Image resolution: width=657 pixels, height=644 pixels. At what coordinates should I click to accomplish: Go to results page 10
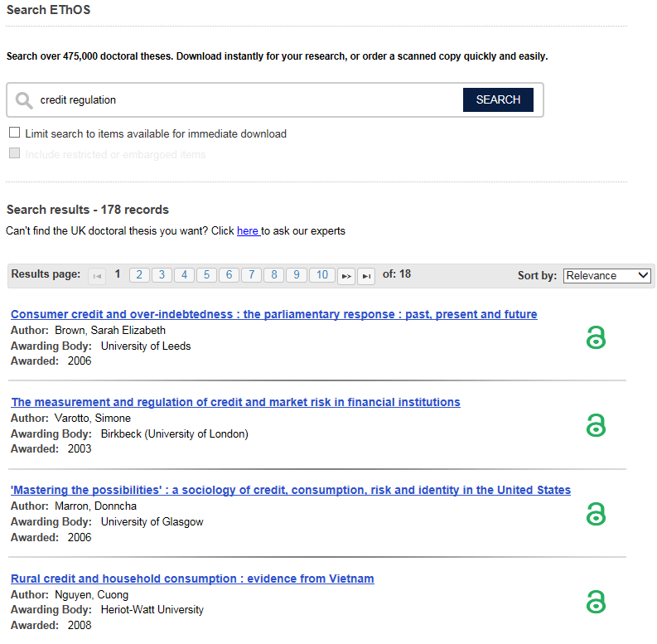point(321,275)
